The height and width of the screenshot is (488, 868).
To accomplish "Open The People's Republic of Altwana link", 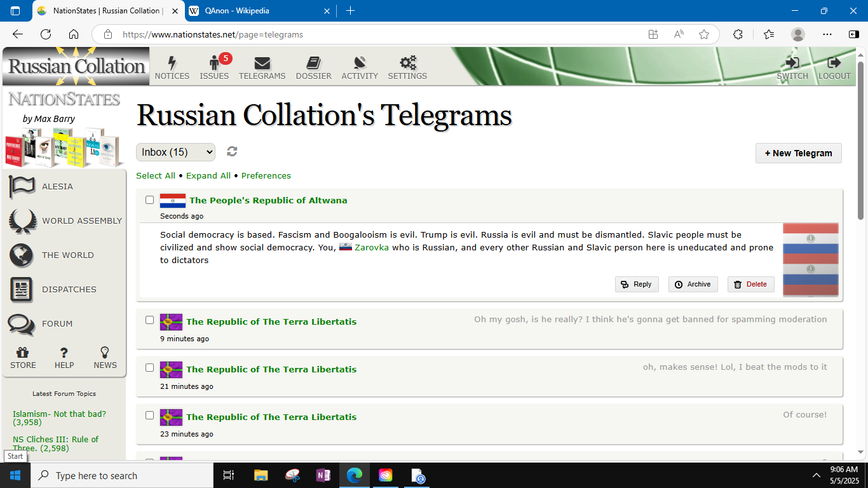I will pos(268,200).
